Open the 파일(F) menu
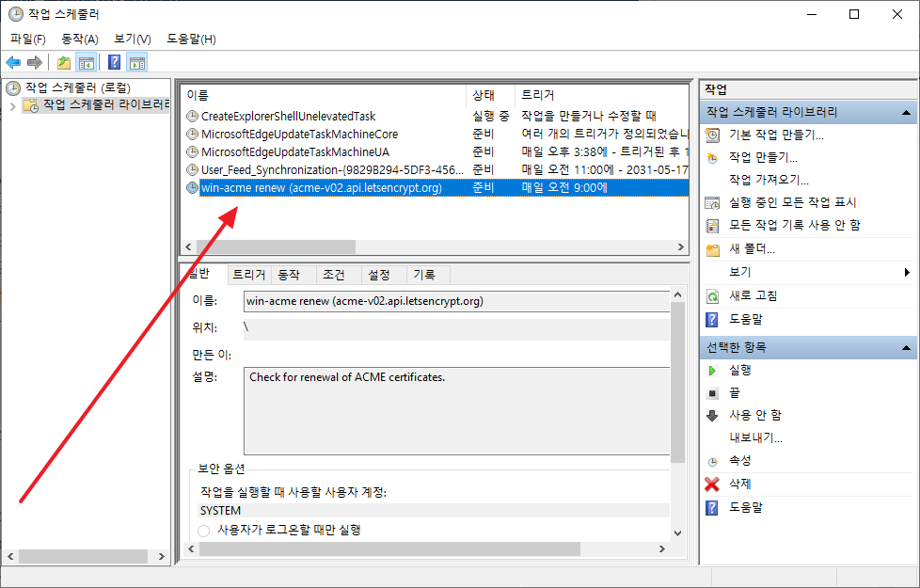The image size is (920, 588). (27, 40)
